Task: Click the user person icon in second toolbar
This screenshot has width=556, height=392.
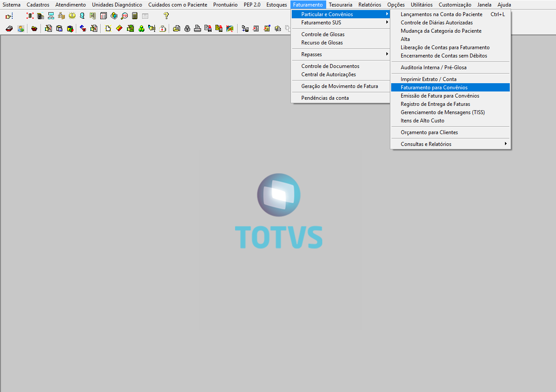Action: pyautogui.click(x=21, y=29)
